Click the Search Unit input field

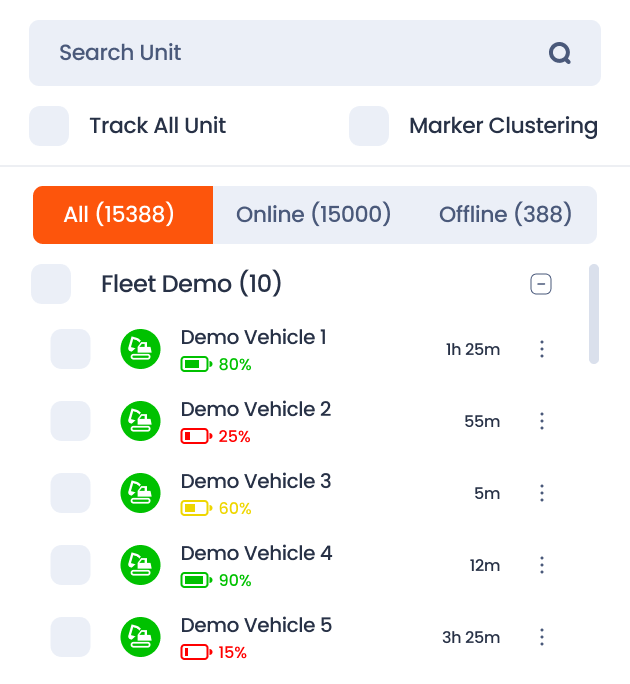coord(315,53)
